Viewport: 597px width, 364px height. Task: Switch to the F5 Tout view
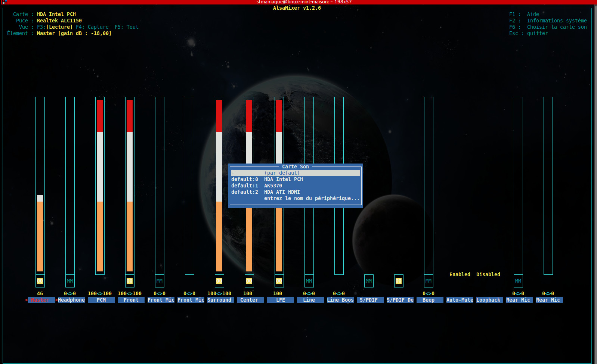(x=127, y=27)
